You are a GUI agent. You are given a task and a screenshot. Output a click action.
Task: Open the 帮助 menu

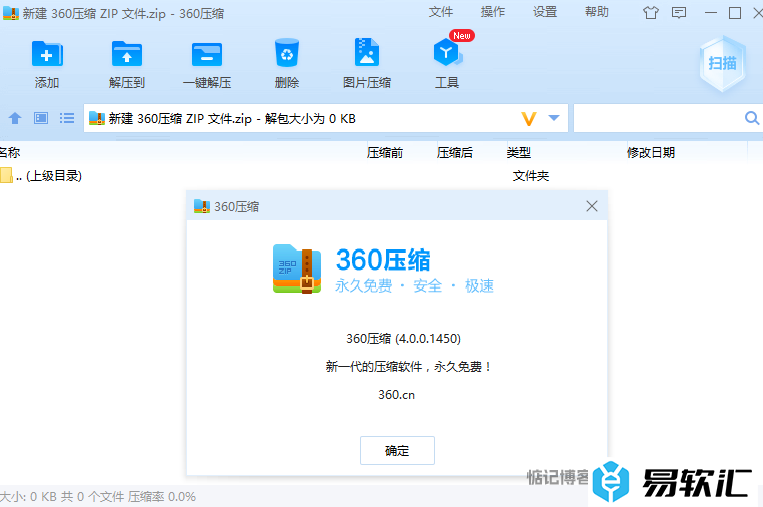597,12
